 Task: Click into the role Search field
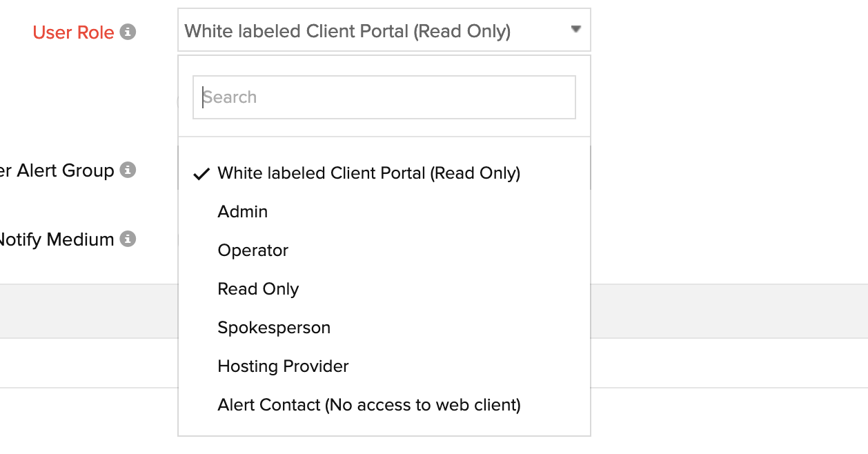point(384,97)
